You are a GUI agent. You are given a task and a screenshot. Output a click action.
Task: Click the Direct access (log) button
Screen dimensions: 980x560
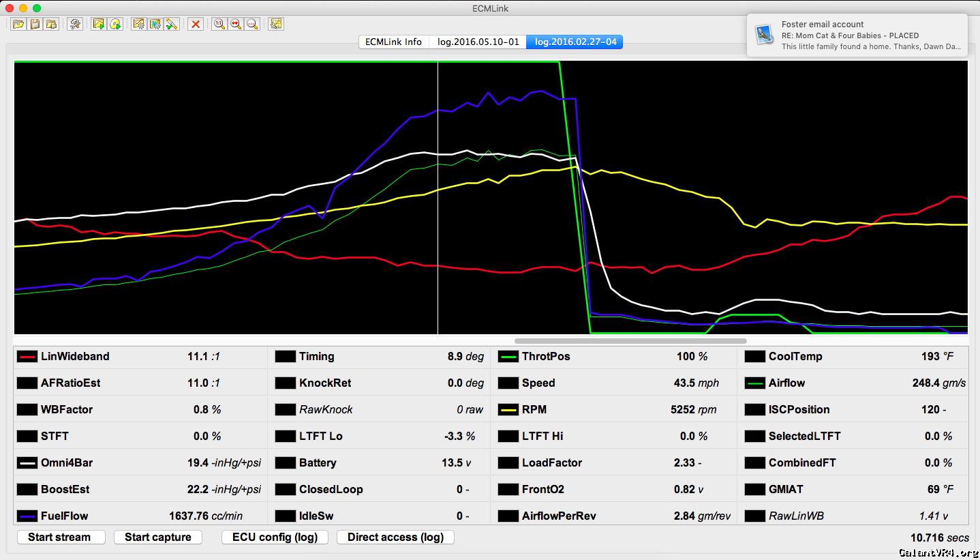pyautogui.click(x=395, y=537)
